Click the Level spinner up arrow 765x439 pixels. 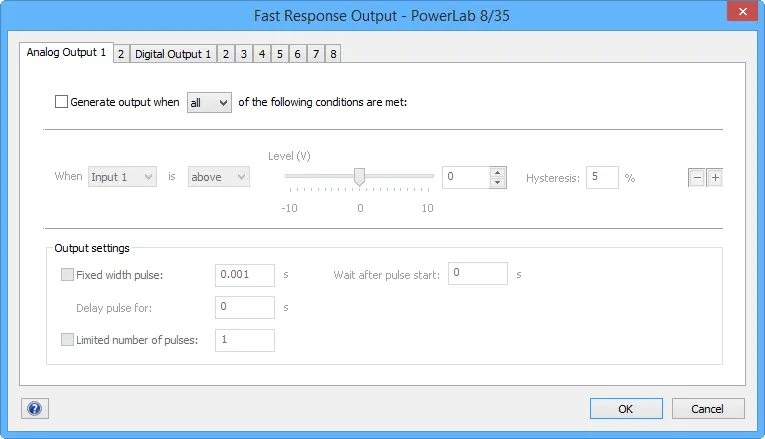pos(498,171)
